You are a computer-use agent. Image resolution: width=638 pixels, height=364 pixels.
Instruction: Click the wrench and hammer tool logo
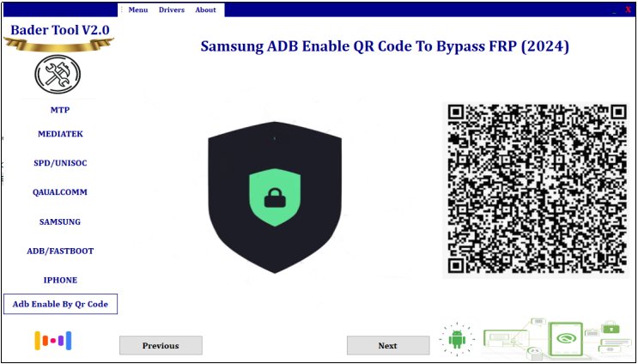tap(58, 75)
